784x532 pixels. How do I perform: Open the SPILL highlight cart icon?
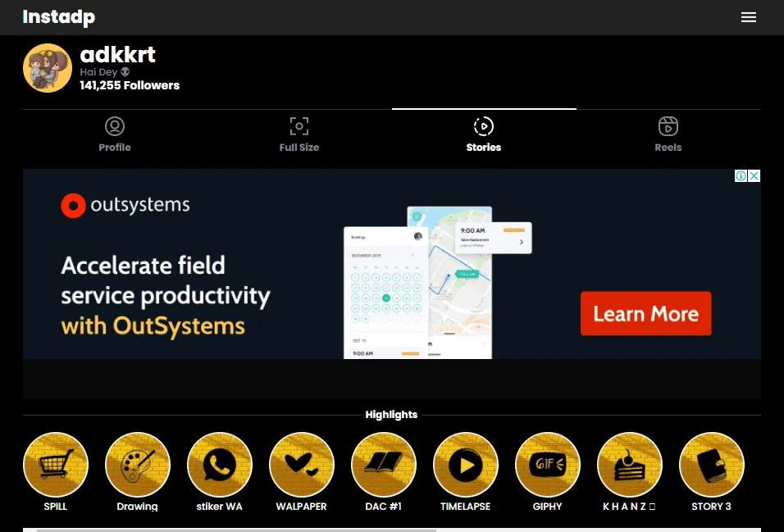(56, 465)
